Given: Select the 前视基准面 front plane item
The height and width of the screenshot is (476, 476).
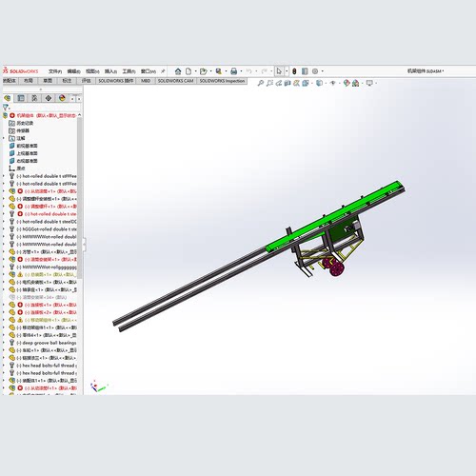Looking at the screenshot, I should point(27,146).
